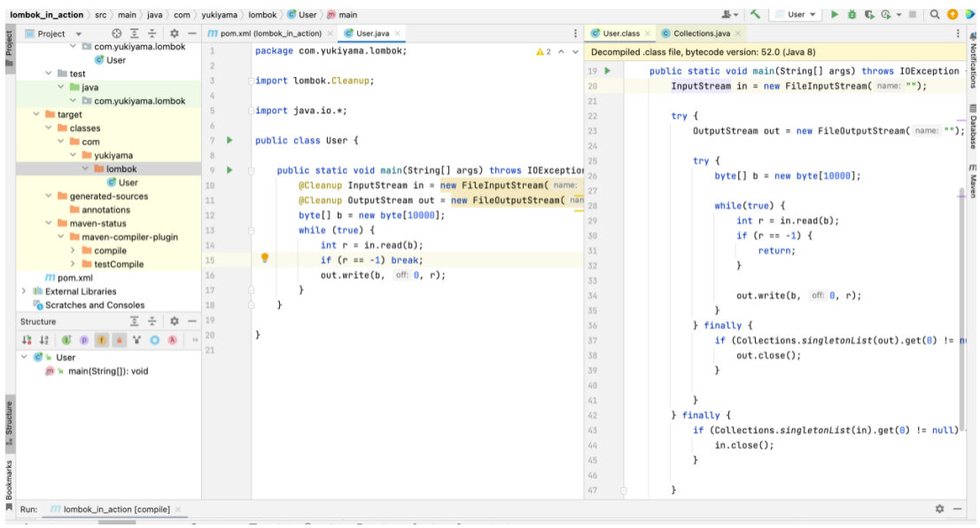Open the User run configuration dropdown
The image size is (980, 528).
click(797, 14)
